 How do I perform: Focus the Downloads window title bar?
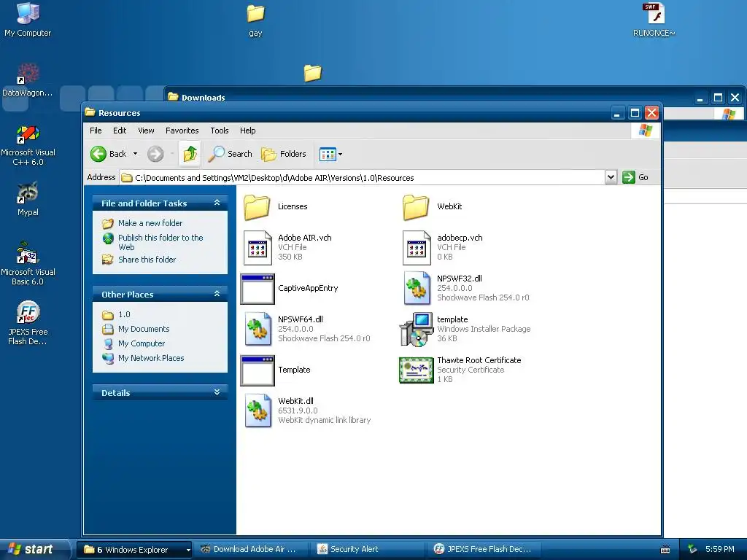(429, 98)
